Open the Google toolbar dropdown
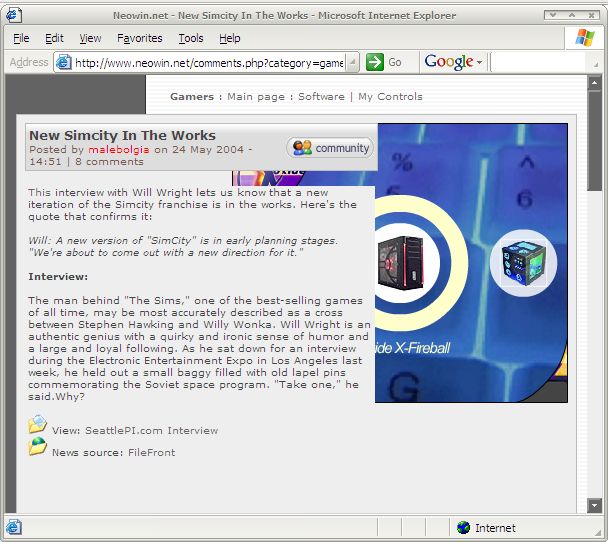This screenshot has height=542, width=608. [x=479, y=62]
